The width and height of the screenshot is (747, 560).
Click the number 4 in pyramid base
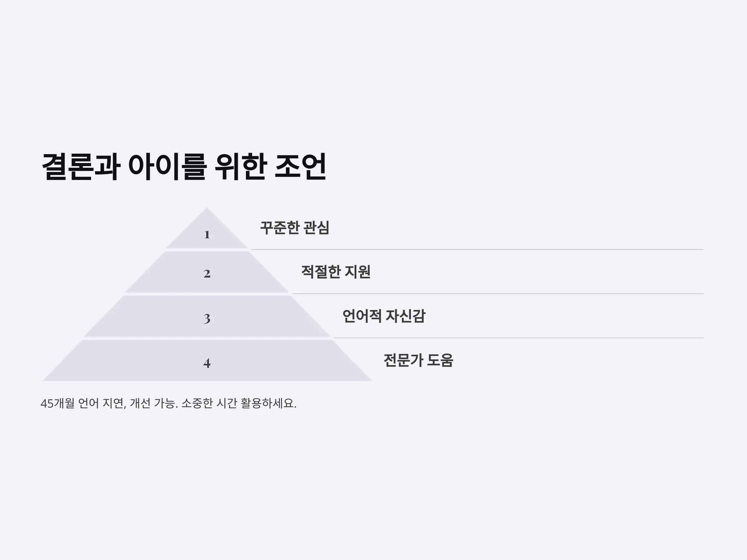pos(207,363)
